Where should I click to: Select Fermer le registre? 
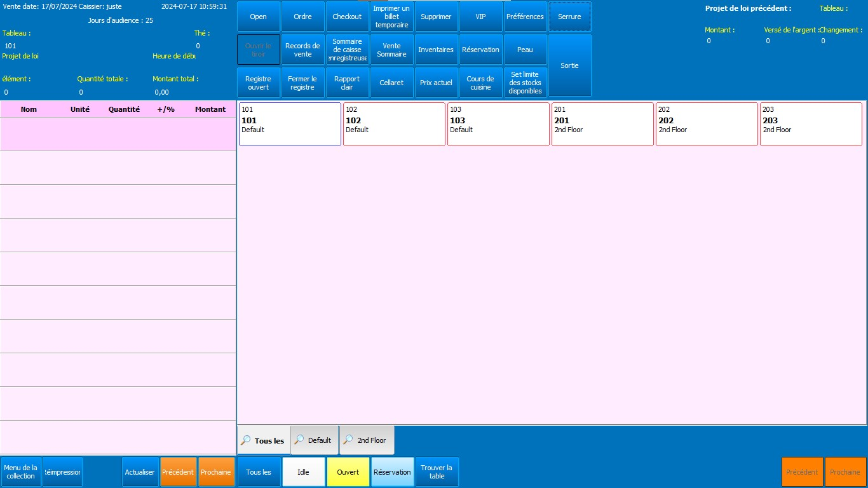click(x=302, y=83)
